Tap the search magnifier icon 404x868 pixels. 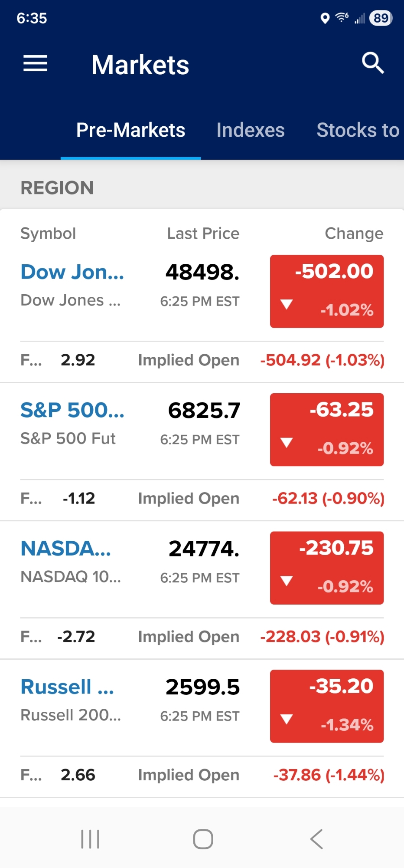pos(373,63)
